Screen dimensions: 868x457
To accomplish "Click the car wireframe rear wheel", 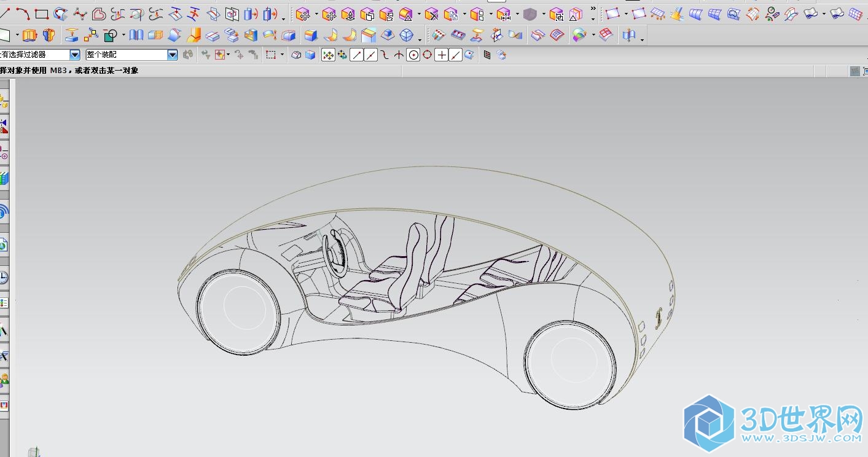I will coord(570,365).
